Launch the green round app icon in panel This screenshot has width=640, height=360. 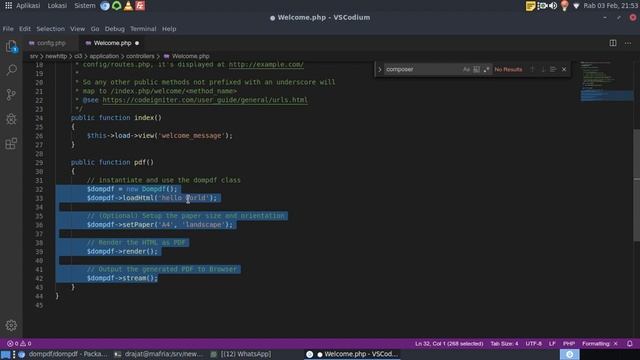(x=117, y=6)
